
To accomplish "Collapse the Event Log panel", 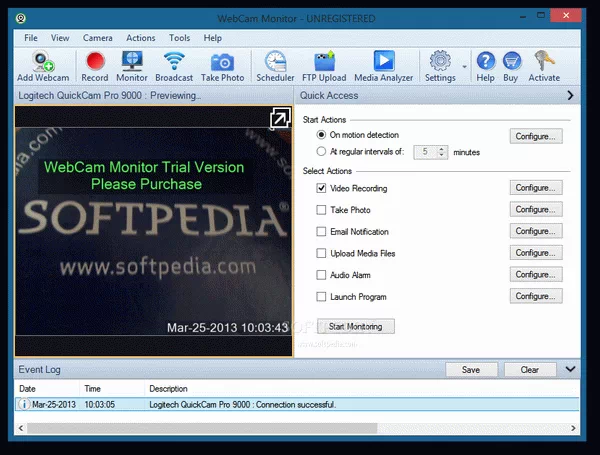I will [x=570, y=369].
